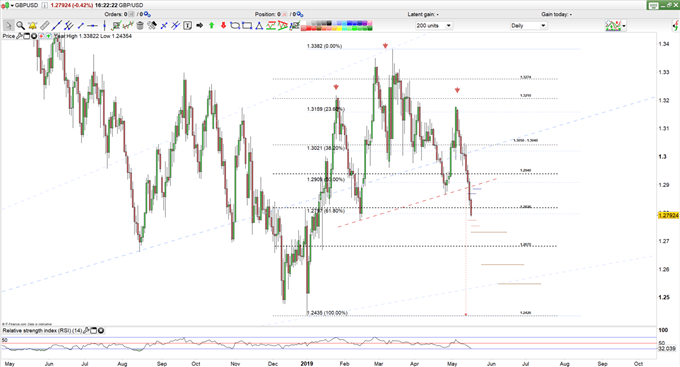Select the arrow cursor tool

tap(9, 26)
